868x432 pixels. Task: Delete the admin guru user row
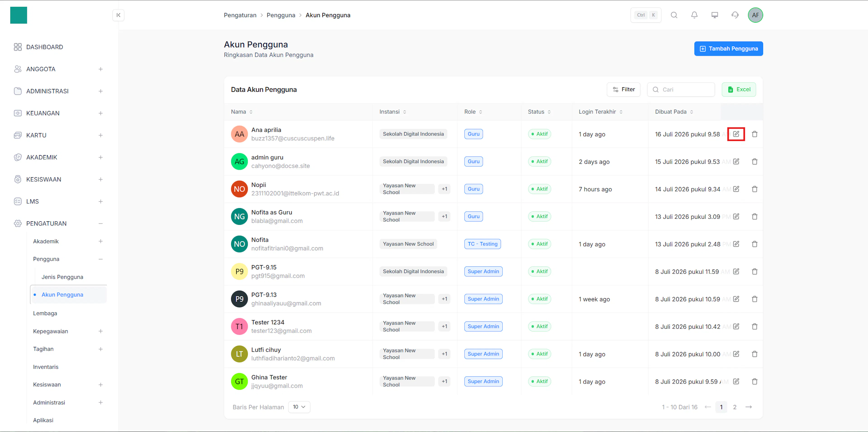tap(755, 161)
